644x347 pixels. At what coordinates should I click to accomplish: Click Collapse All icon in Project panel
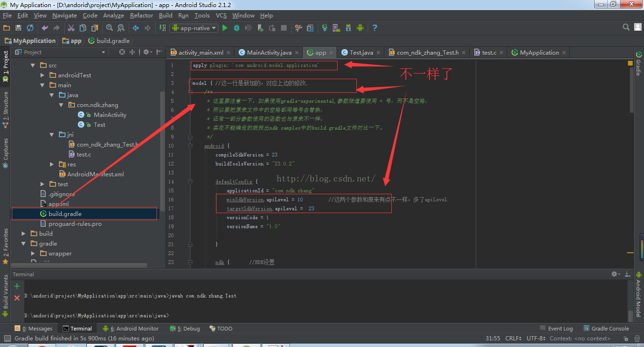[x=132, y=52]
